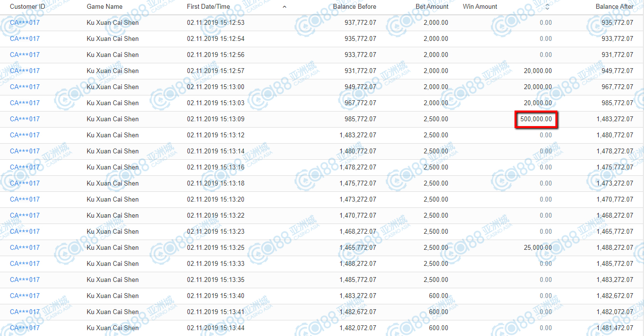Open customer CA***017 link in the 15:13:23 row
Image resolution: width=644 pixels, height=336 pixels.
click(x=25, y=231)
